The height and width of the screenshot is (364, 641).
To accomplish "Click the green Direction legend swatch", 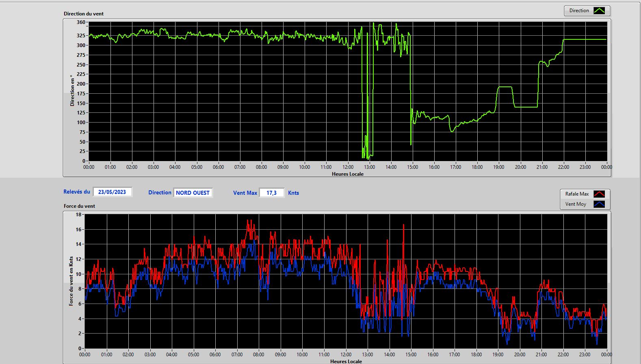I will coord(599,11).
